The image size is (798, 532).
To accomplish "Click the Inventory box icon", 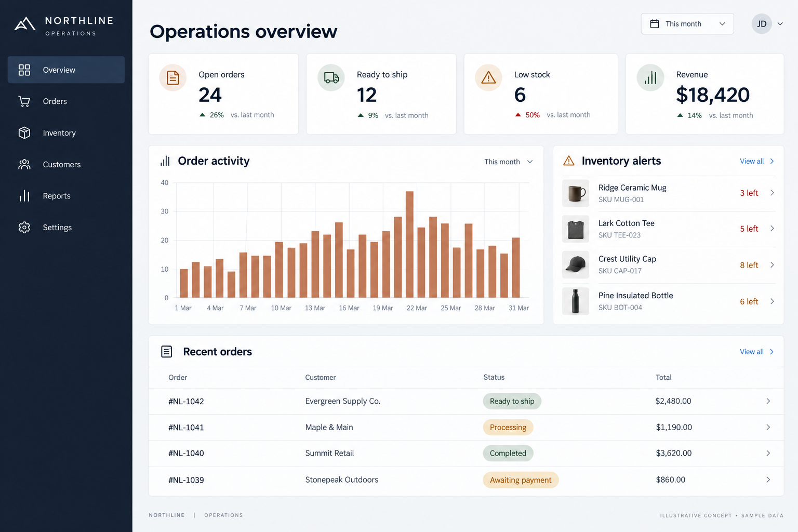I will click(24, 133).
